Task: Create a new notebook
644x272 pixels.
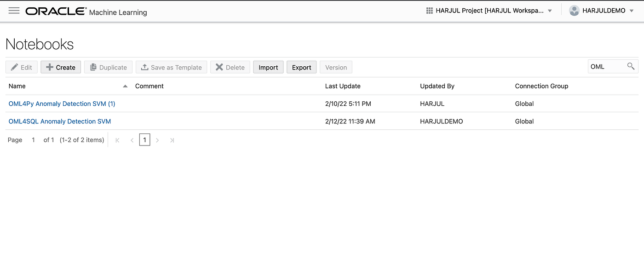Action: pyautogui.click(x=60, y=67)
